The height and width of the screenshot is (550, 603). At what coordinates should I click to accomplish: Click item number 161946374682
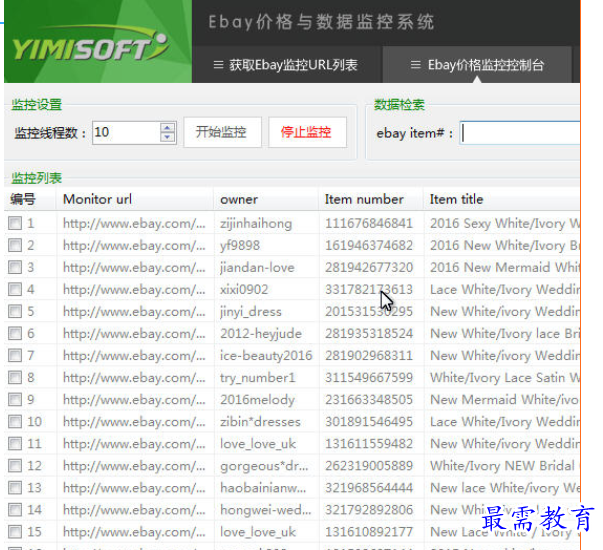(x=369, y=245)
